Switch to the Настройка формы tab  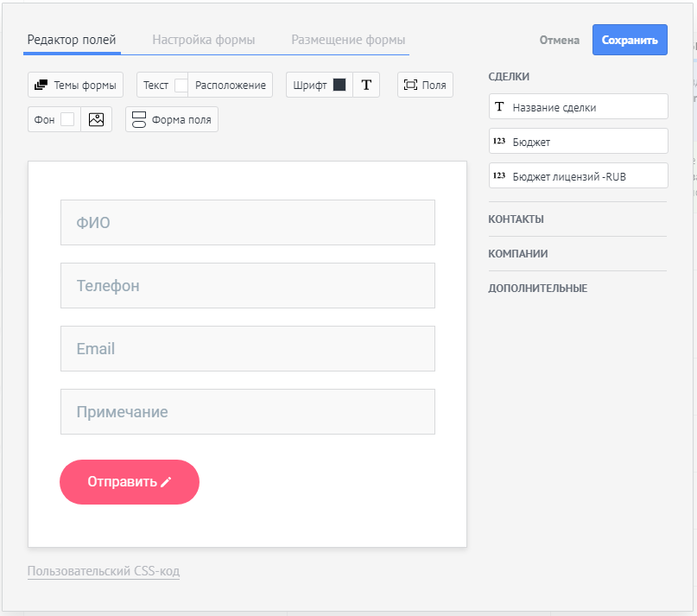(x=204, y=40)
